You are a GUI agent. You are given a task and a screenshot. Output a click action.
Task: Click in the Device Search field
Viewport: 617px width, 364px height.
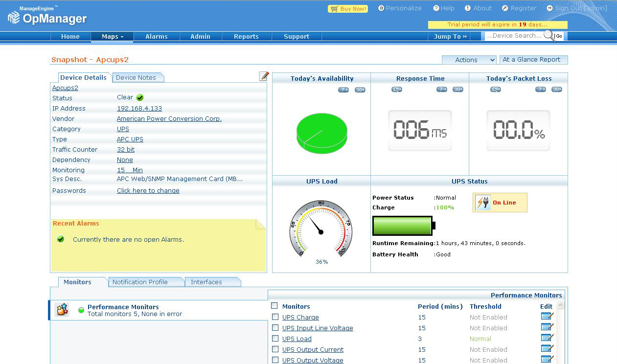pyautogui.click(x=514, y=36)
